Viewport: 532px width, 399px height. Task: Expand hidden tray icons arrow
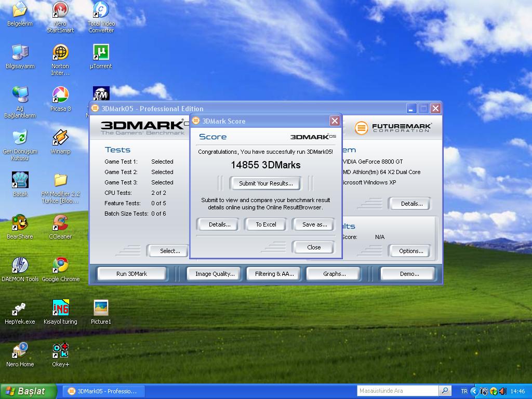click(474, 391)
